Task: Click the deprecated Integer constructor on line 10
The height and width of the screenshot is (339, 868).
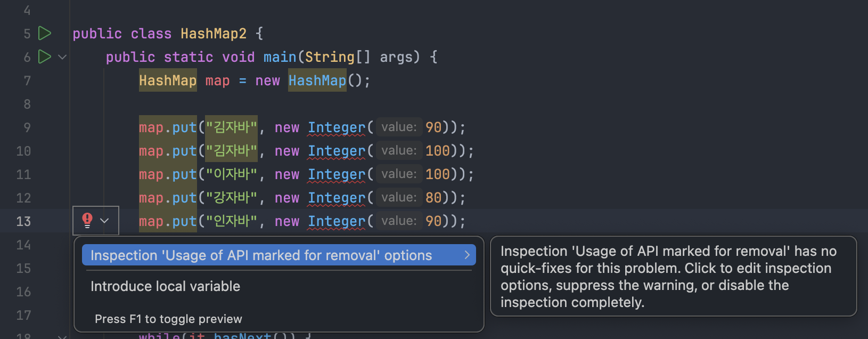Action: (337, 151)
